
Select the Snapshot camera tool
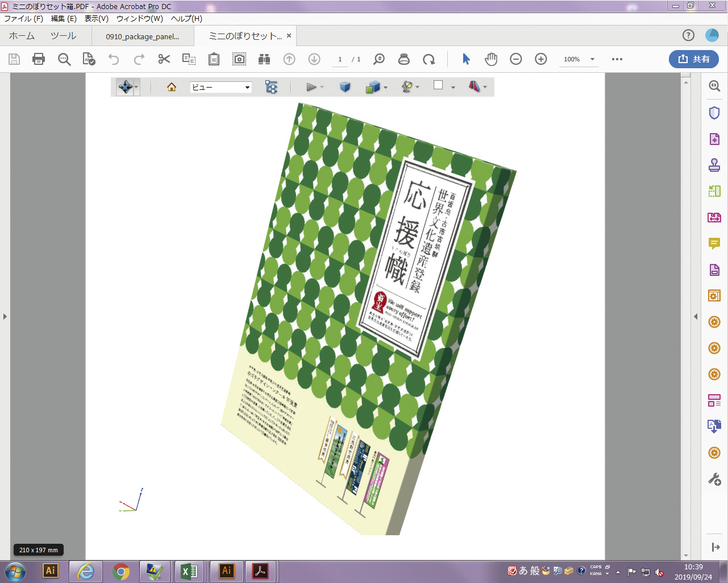pos(239,59)
